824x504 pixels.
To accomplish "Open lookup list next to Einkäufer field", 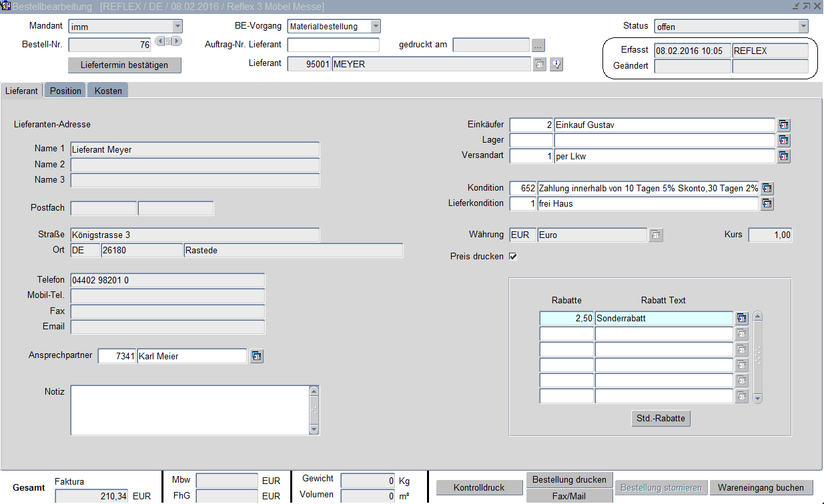I will (784, 125).
